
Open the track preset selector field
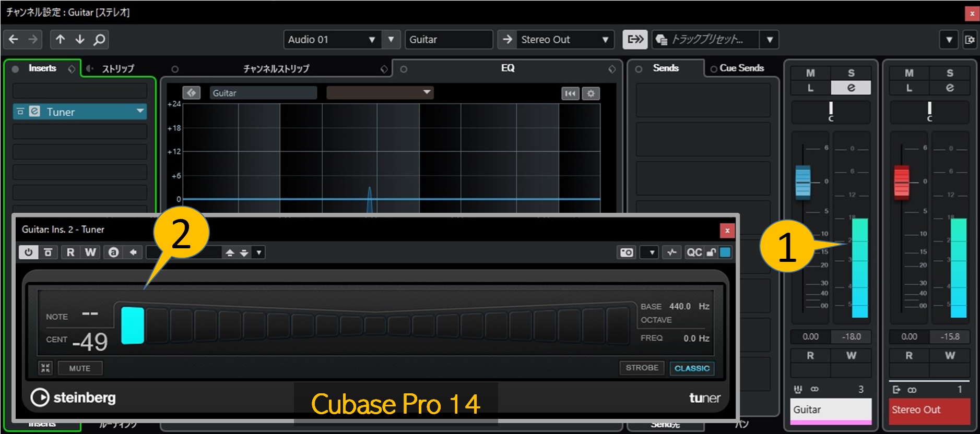(706, 40)
